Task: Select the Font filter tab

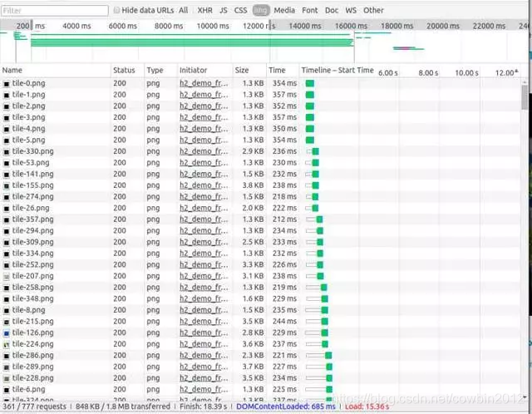Action: (x=310, y=10)
